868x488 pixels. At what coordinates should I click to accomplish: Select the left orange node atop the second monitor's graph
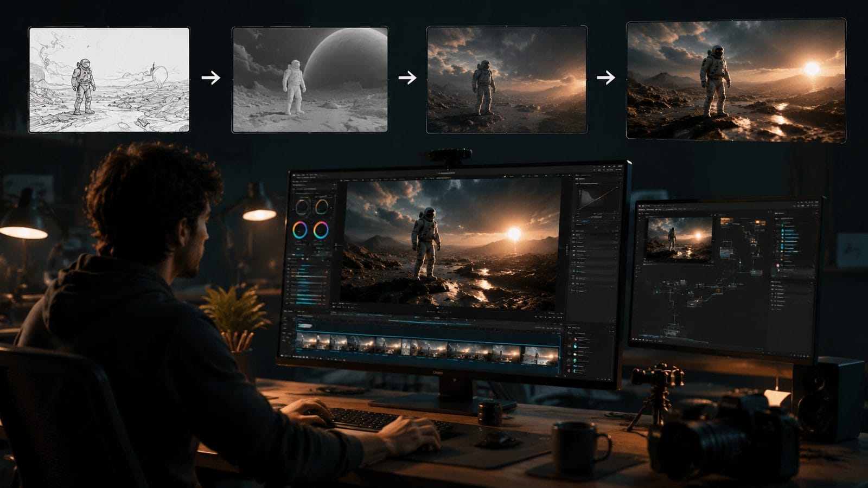point(726,221)
